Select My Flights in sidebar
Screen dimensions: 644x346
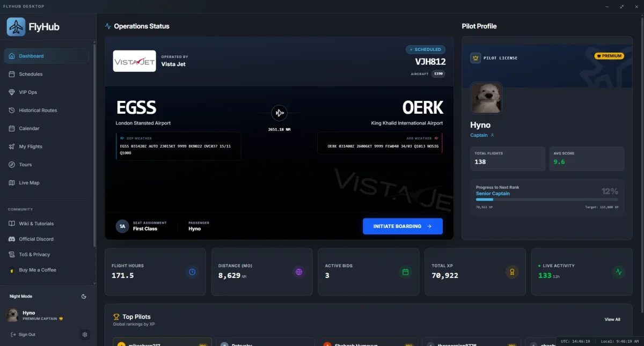coord(47,146)
